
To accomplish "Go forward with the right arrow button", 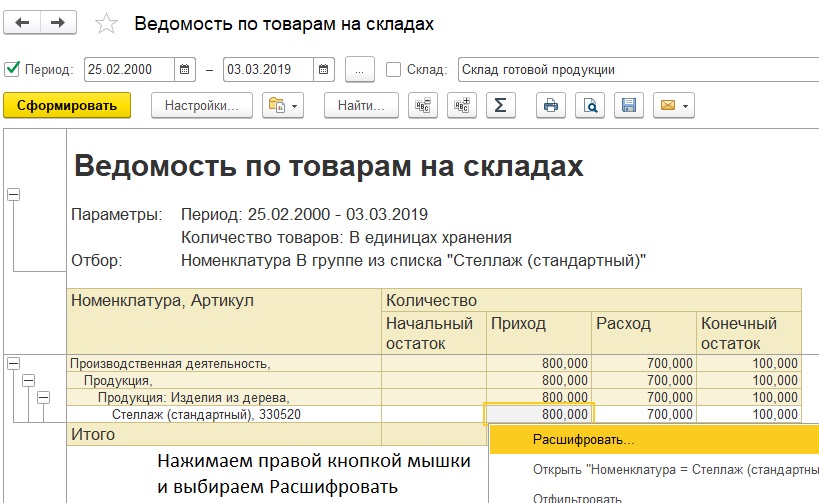I will tap(58, 23).
